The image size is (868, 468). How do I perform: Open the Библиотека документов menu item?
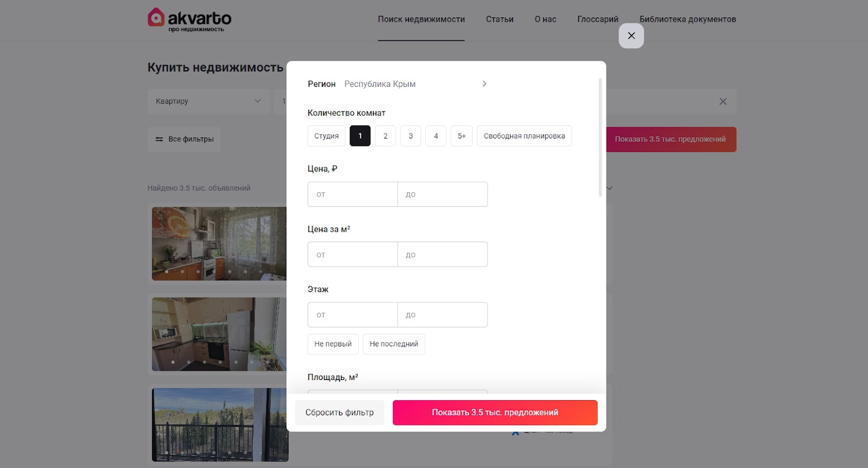(688, 20)
